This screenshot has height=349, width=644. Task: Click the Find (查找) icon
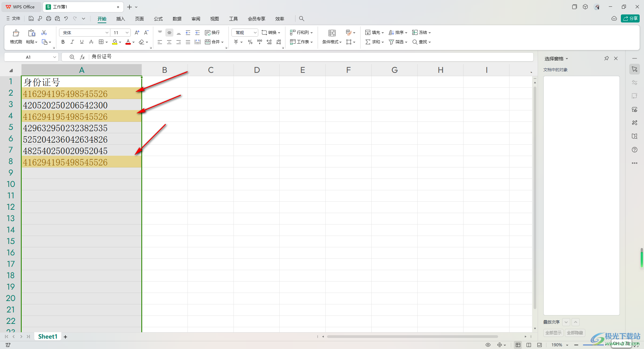pos(415,42)
